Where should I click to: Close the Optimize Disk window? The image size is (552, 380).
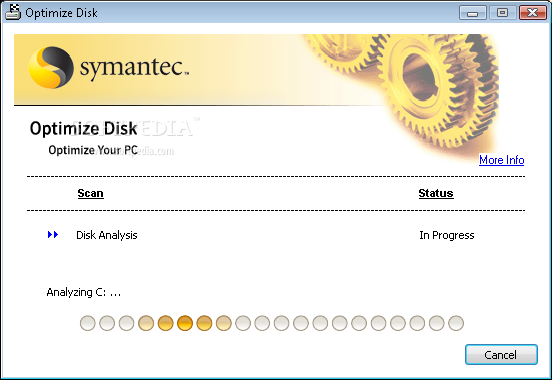533,13
